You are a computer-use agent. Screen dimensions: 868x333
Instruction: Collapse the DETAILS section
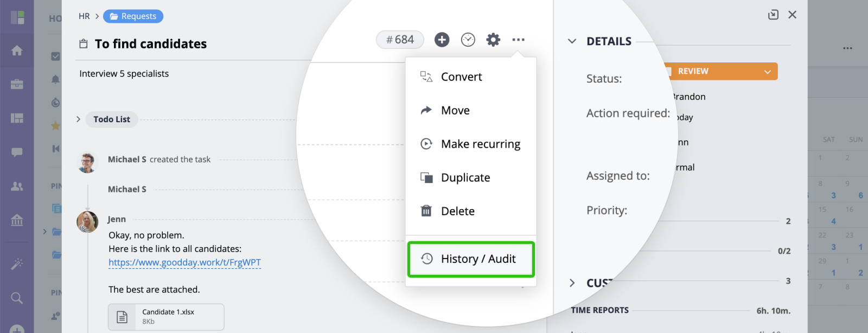(x=572, y=41)
